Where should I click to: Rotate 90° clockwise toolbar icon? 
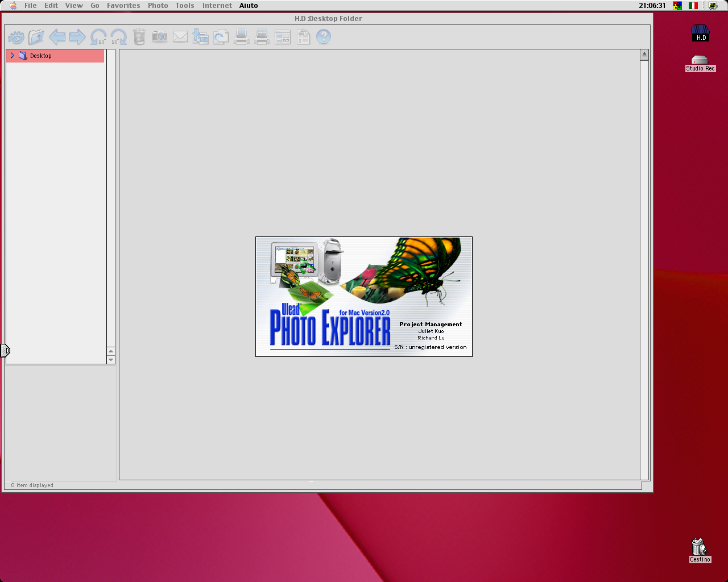coord(118,38)
